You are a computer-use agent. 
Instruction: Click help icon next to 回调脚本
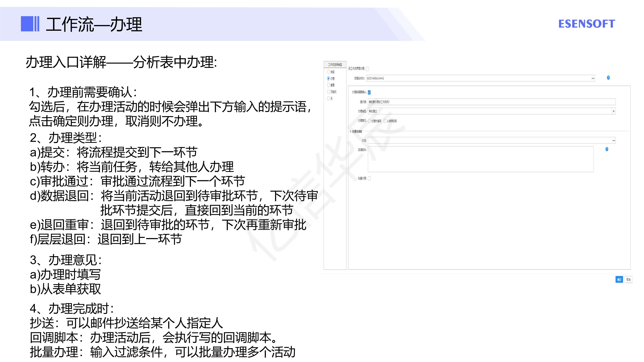[606, 149]
